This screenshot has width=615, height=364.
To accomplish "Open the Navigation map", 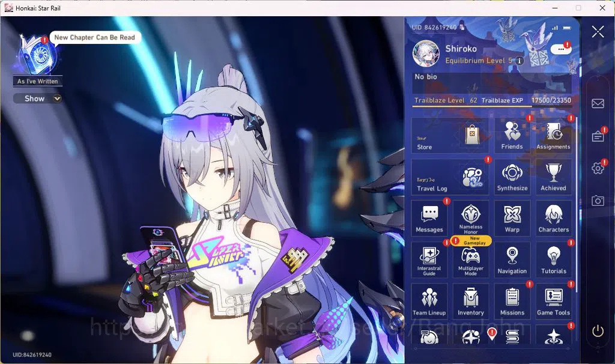I will coord(512,260).
